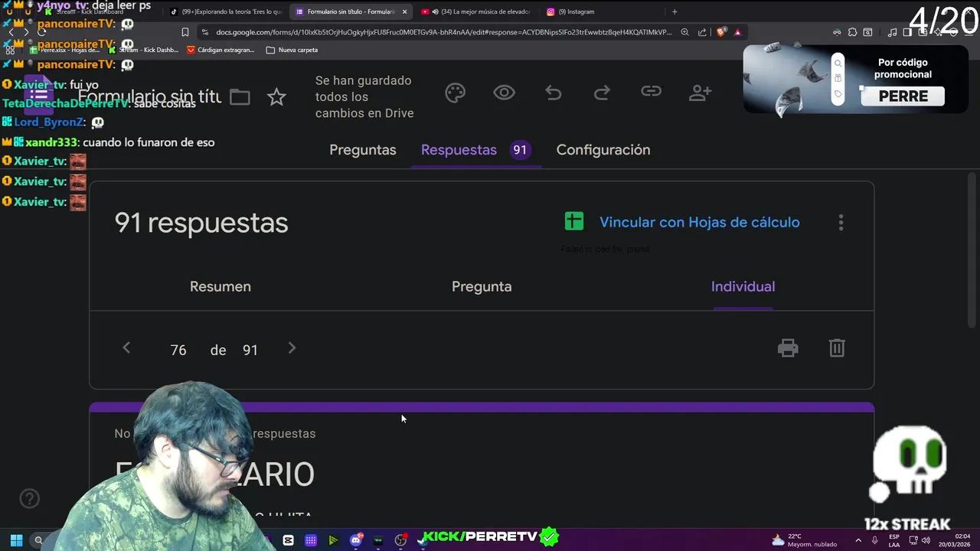The height and width of the screenshot is (551, 980).
Task: Select the Individual view tab
Action: pyautogui.click(x=743, y=286)
